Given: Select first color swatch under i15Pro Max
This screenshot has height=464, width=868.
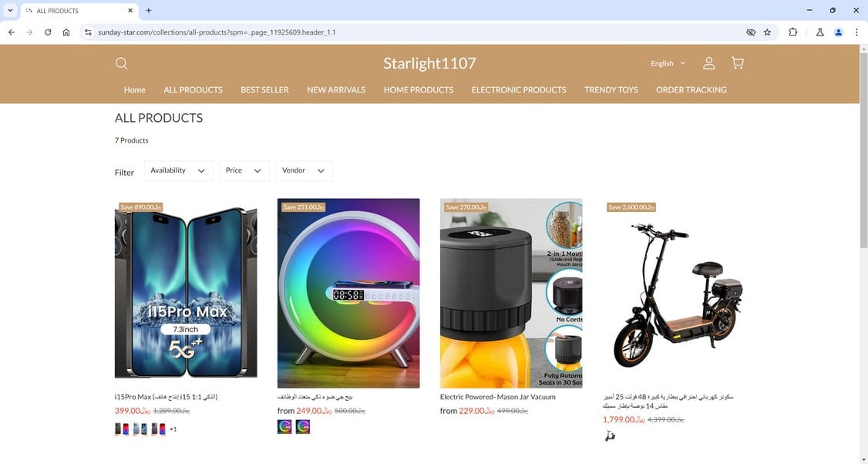Looking at the screenshot, I should (x=119, y=429).
